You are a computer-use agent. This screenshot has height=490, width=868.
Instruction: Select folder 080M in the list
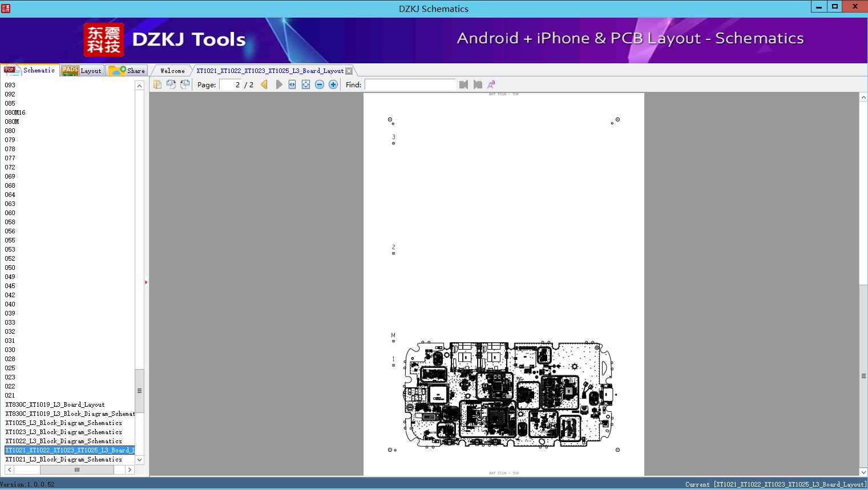(x=12, y=122)
